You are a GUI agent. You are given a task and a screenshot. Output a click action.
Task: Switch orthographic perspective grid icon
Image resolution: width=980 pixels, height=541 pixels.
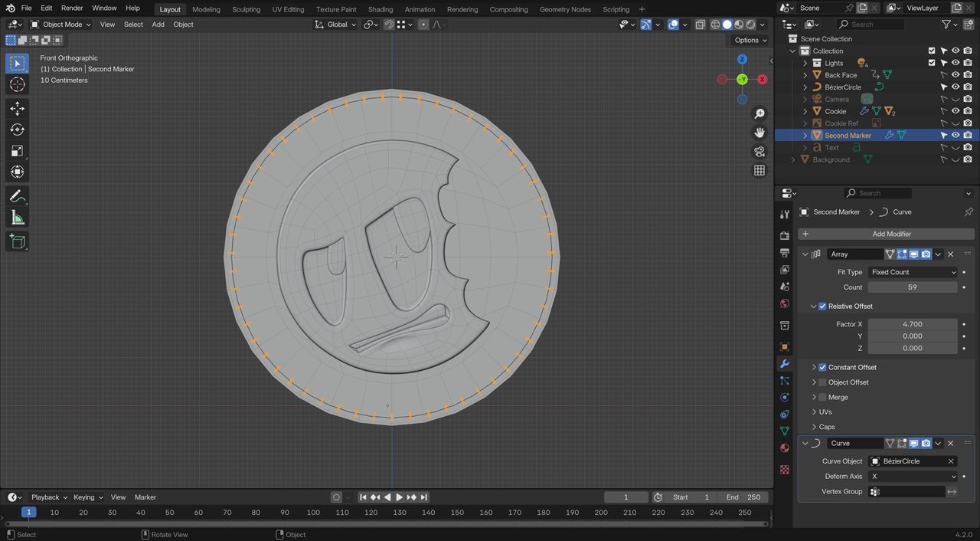759,170
